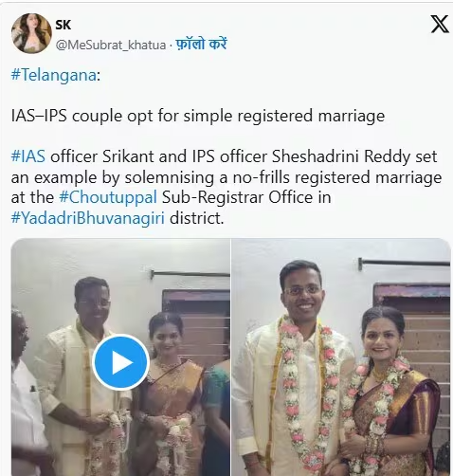The height and width of the screenshot is (476, 453).
Task: Click the display name SK
Action: tap(63, 25)
